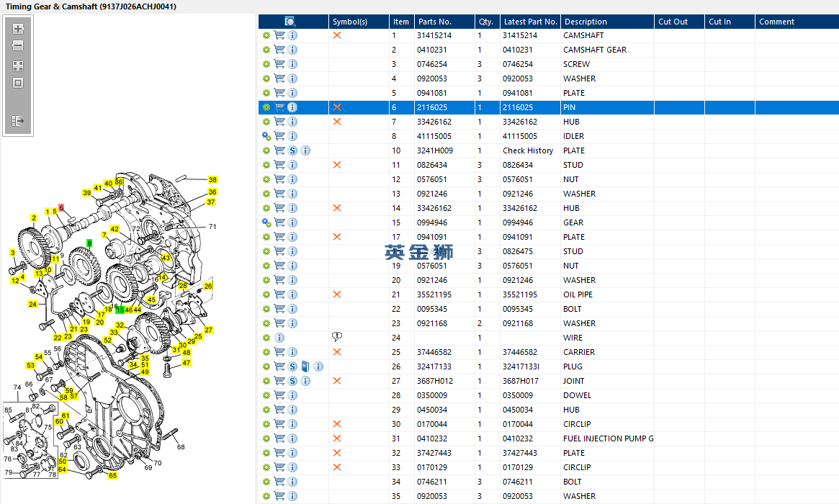Viewport: 839px width, 504px height.
Task: Add BOLT item 34 to cart
Action: pyautogui.click(x=279, y=482)
